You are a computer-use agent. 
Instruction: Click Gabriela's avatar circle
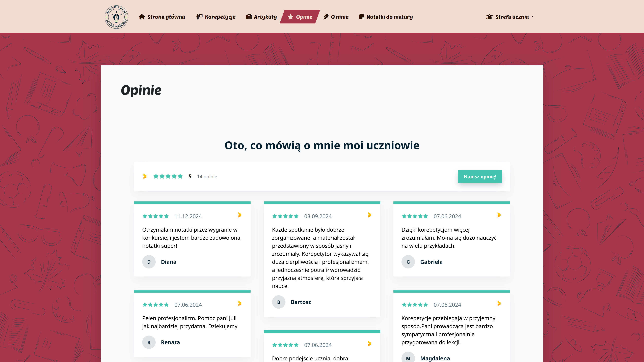[x=408, y=262]
